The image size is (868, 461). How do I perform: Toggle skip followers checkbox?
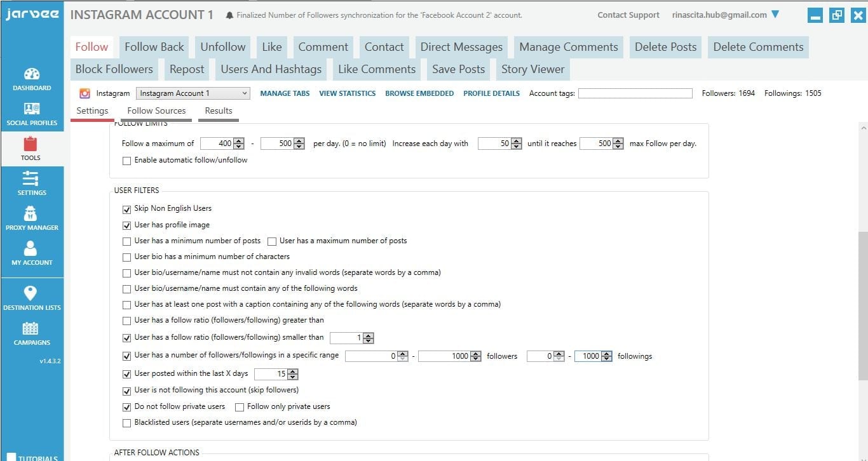click(126, 391)
